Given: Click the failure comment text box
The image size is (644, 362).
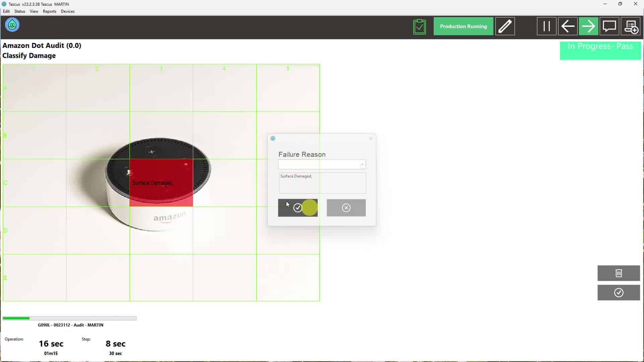Looking at the screenshot, I should coord(322,183).
